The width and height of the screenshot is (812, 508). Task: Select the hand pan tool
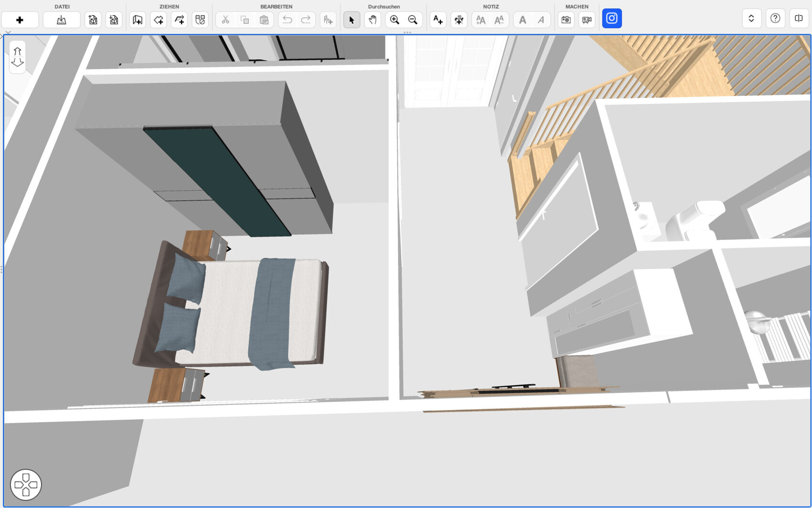pyautogui.click(x=373, y=20)
